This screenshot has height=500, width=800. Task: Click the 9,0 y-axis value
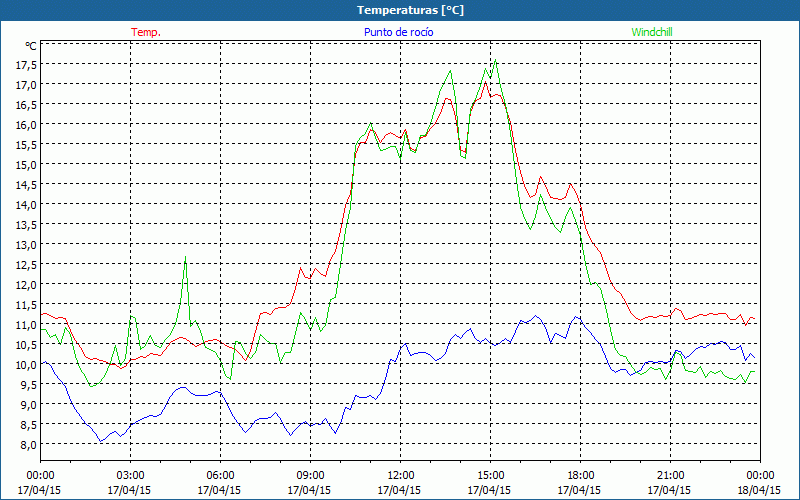coord(28,404)
